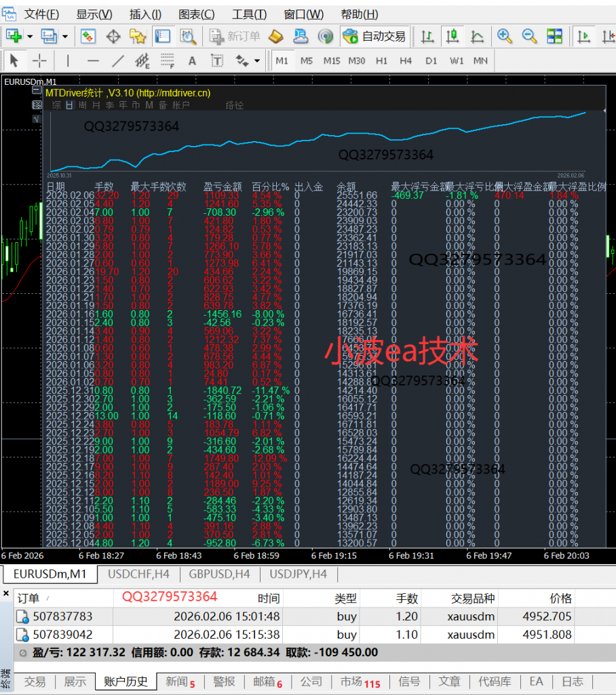
Task: Sort by the 订单 column header
Action: coord(28,598)
